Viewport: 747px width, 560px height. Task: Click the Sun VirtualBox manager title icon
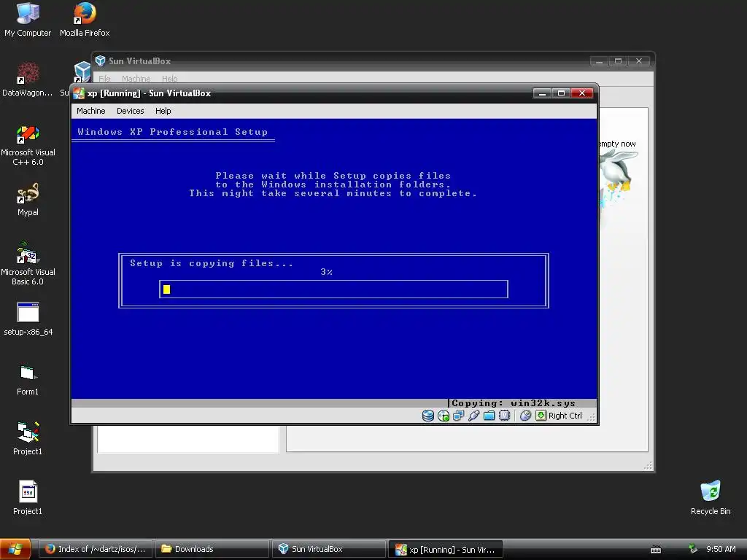100,61
